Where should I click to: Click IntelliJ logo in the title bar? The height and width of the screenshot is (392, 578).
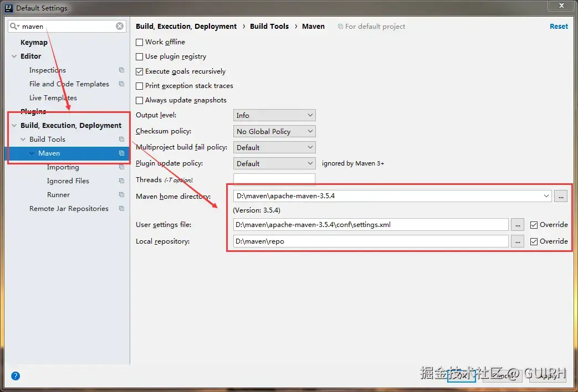(9, 8)
